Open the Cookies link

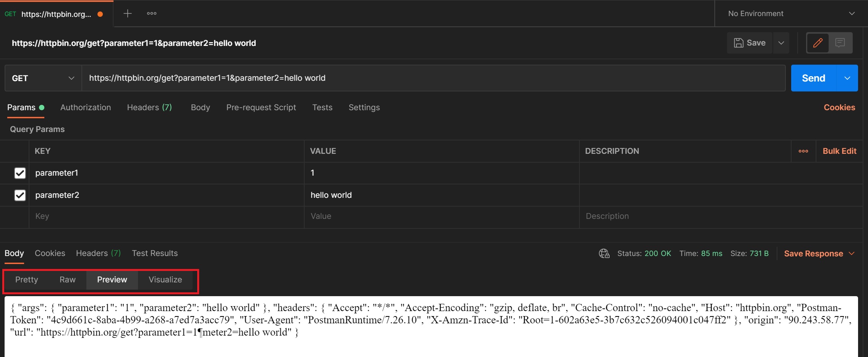[x=839, y=108]
